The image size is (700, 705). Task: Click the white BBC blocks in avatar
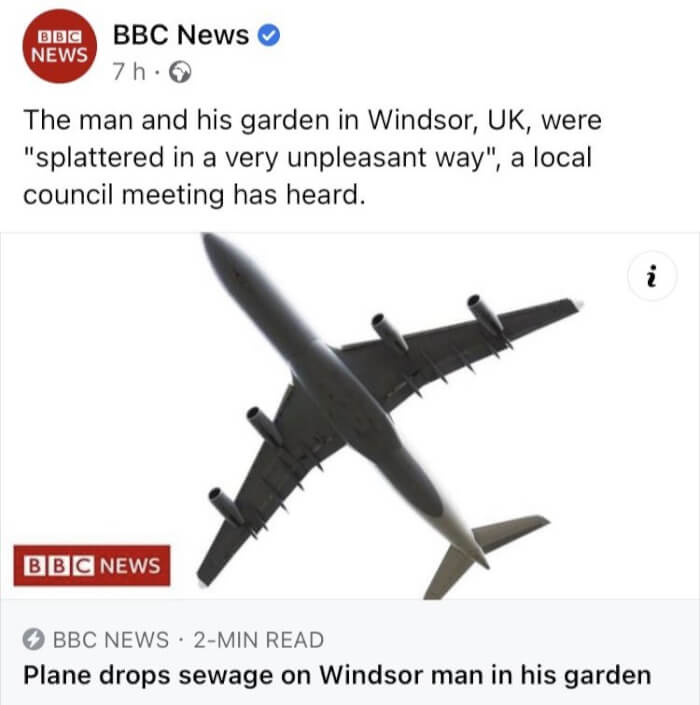[59, 36]
